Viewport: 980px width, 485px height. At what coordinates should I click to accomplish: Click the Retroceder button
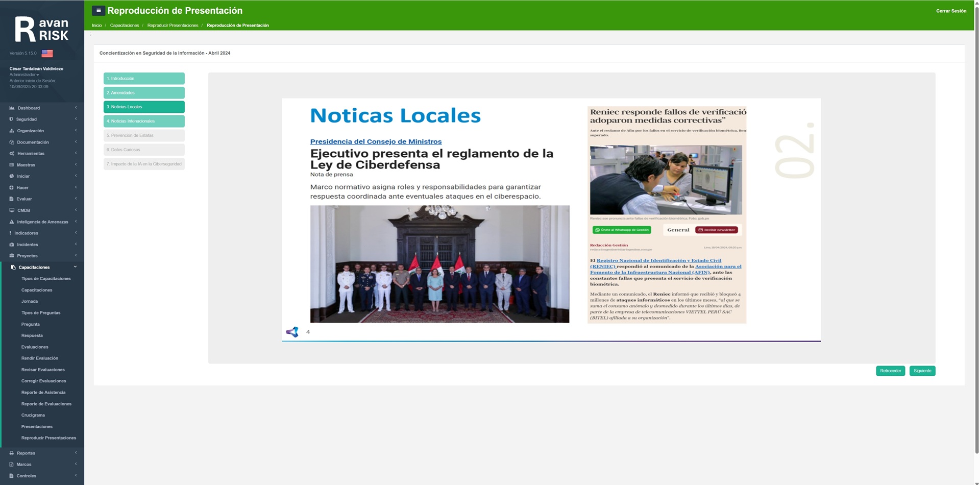coord(890,371)
